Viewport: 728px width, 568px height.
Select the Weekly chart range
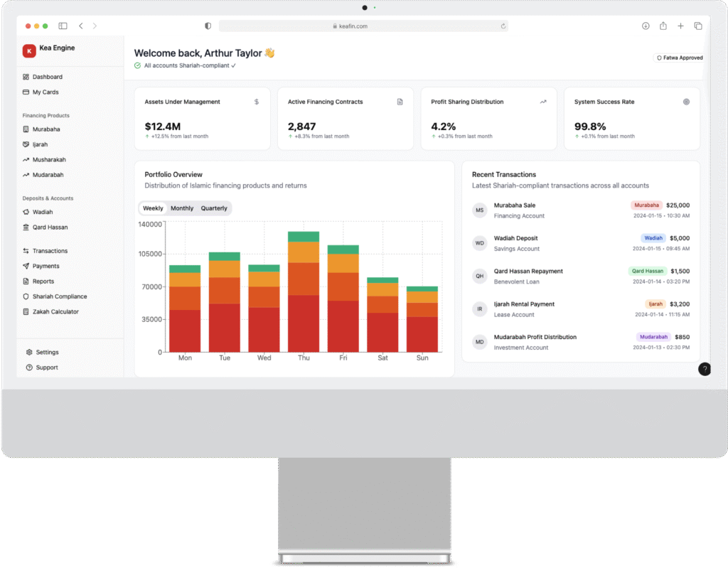pos(153,208)
